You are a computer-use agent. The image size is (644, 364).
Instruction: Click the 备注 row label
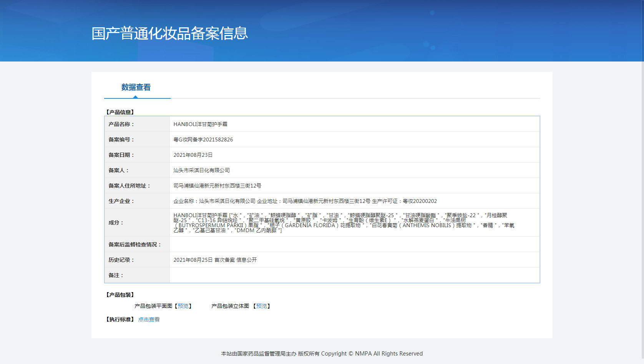(116, 275)
